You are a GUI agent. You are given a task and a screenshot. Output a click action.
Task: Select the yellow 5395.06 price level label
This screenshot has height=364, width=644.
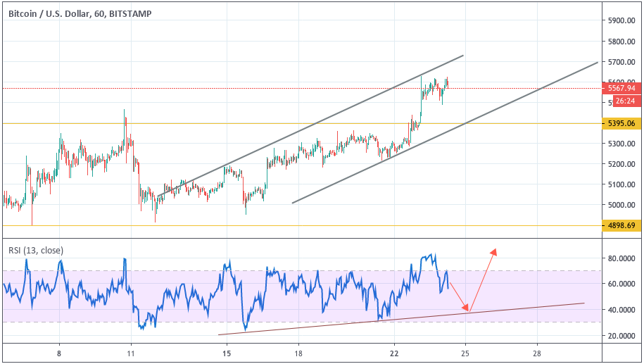(x=621, y=124)
